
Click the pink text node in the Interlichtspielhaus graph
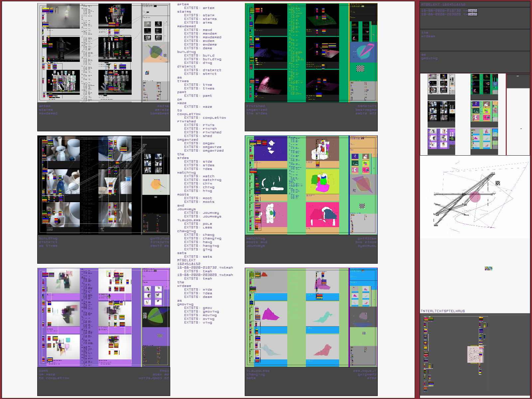pos(474,354)
